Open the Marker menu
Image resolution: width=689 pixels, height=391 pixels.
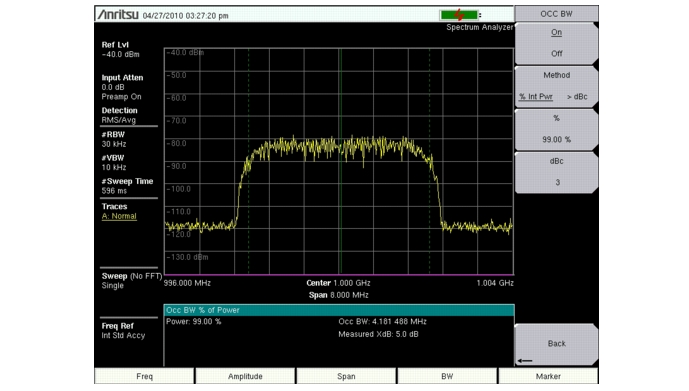548,377
